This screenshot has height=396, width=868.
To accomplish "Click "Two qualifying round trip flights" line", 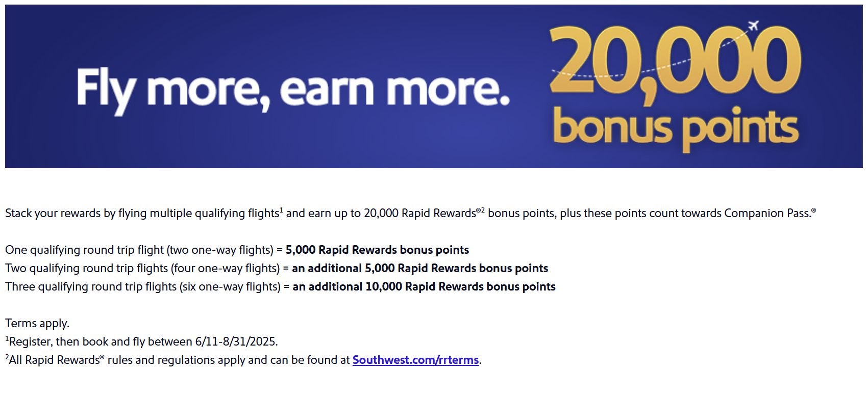I will coord(277,268).
